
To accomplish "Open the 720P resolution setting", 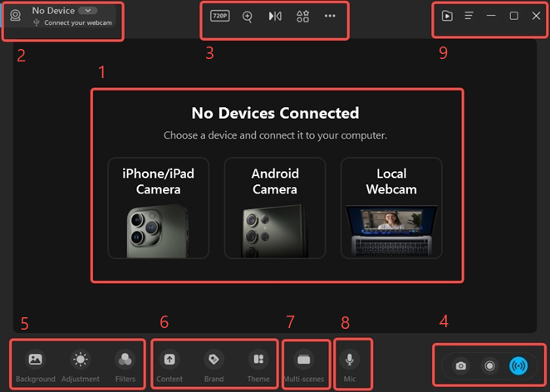I will [220, 16].
